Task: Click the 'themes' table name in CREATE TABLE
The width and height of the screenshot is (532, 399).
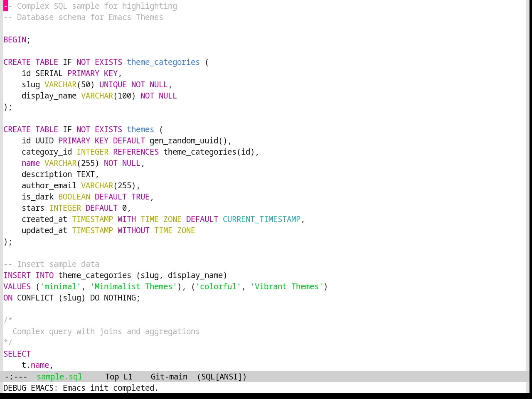Action: tap(140, 129)
